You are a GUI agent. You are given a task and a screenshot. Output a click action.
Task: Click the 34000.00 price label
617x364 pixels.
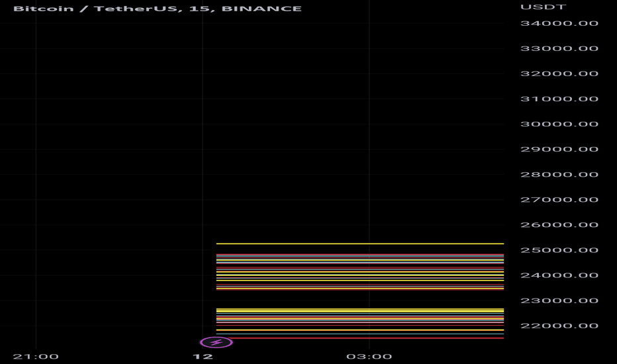click(x=559, y=23)
